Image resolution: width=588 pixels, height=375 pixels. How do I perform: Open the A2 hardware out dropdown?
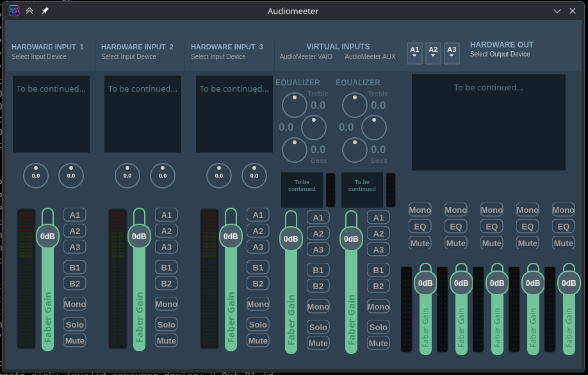click(433, 53)
